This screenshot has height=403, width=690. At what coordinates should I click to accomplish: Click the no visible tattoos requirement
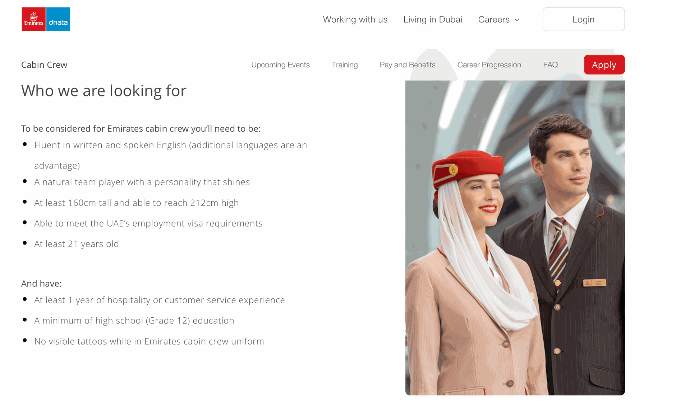[149, 341]
